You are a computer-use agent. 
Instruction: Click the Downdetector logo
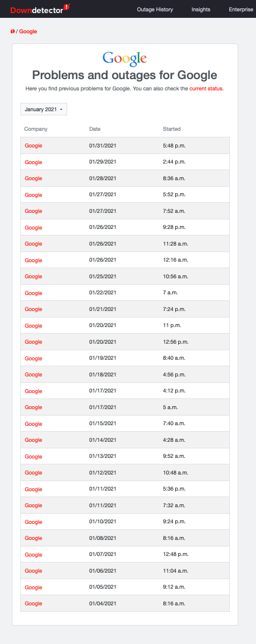40,9
